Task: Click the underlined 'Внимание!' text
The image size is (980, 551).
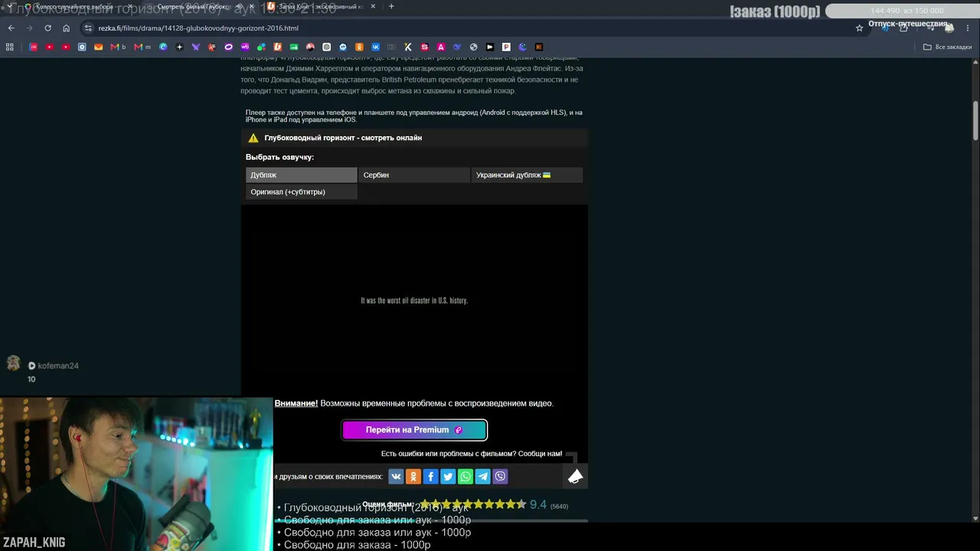Action: pos(296,403)
